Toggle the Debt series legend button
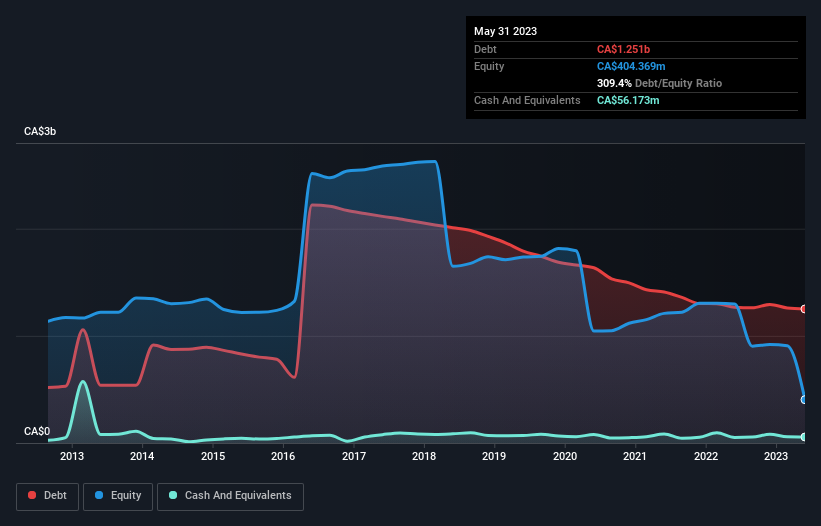The width and height of the screenshot is (821, 526). 48,496
